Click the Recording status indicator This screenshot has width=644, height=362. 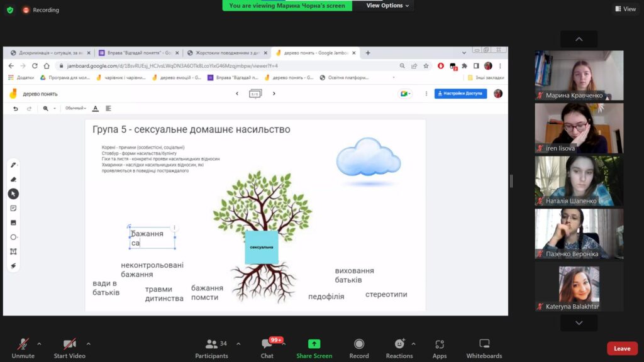(x=41, y=10)
